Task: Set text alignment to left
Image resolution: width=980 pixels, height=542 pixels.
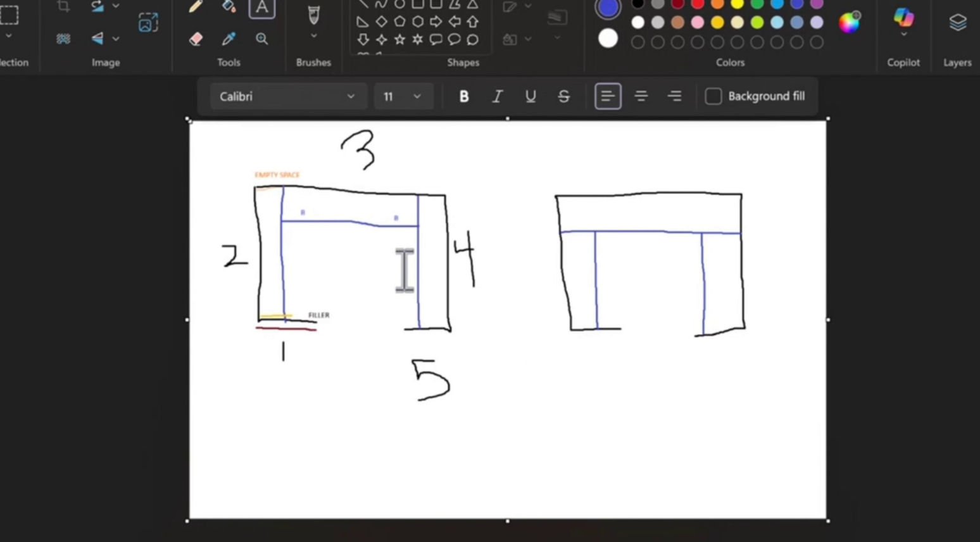Action: click(x=608, y=96)
